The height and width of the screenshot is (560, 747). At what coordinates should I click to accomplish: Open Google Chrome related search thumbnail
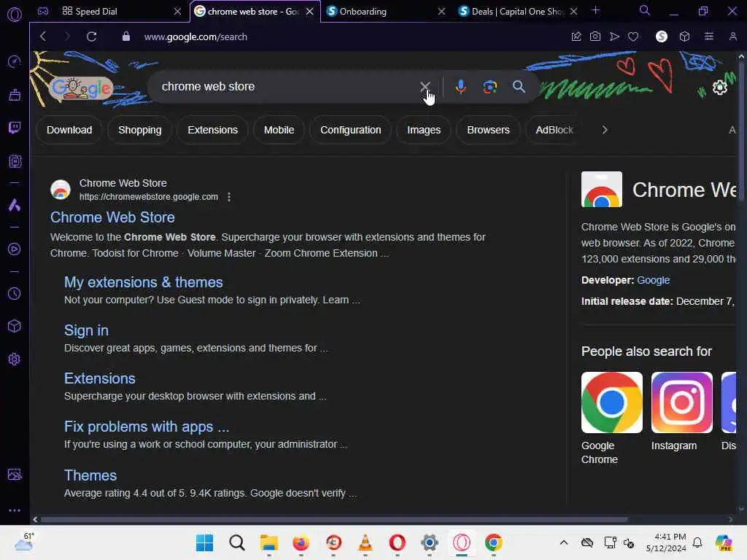click(612, 402)
